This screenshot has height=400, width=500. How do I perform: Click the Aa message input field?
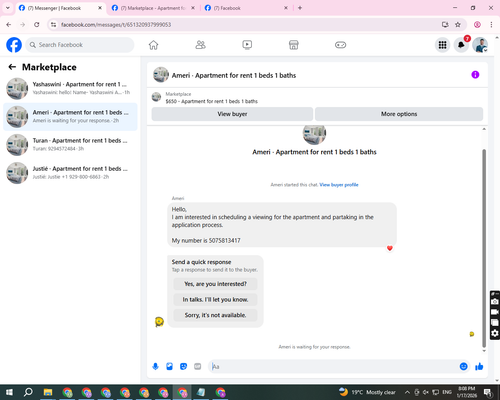333,367
